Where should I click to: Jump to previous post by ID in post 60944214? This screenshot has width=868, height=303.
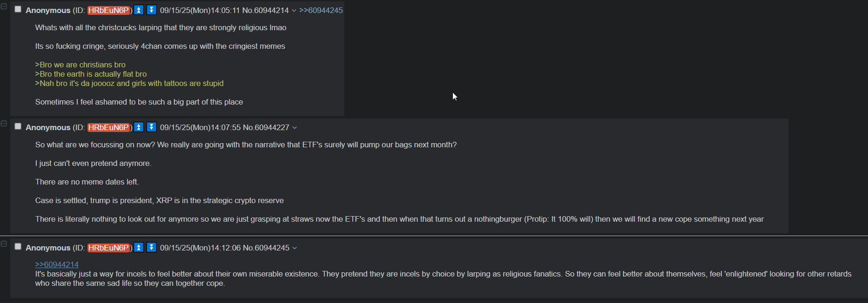139,10
